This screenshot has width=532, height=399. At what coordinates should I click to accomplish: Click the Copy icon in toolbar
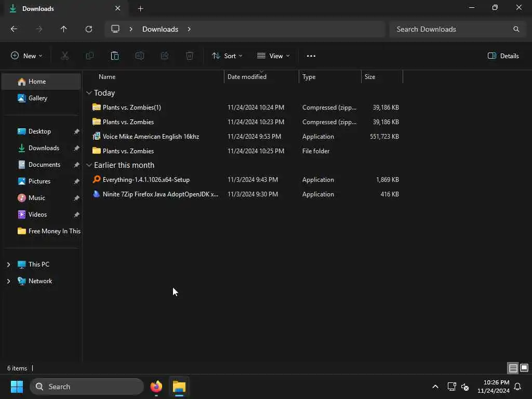(x=89, y=56)
